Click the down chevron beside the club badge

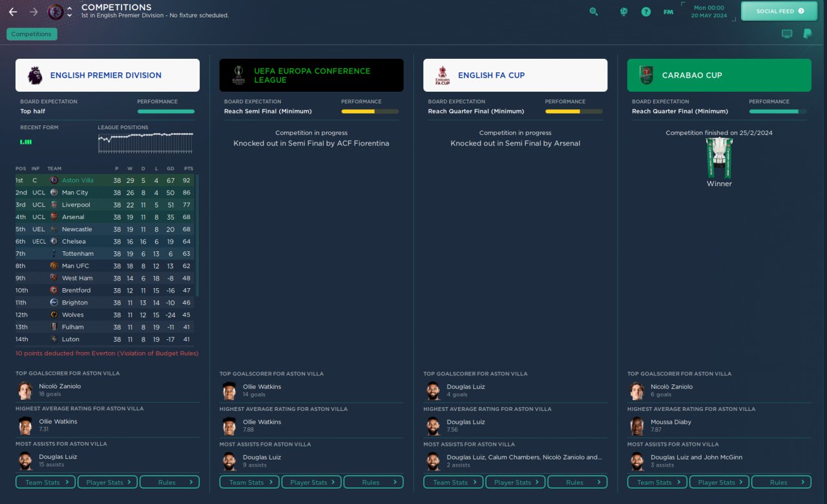tap(70, 16)
